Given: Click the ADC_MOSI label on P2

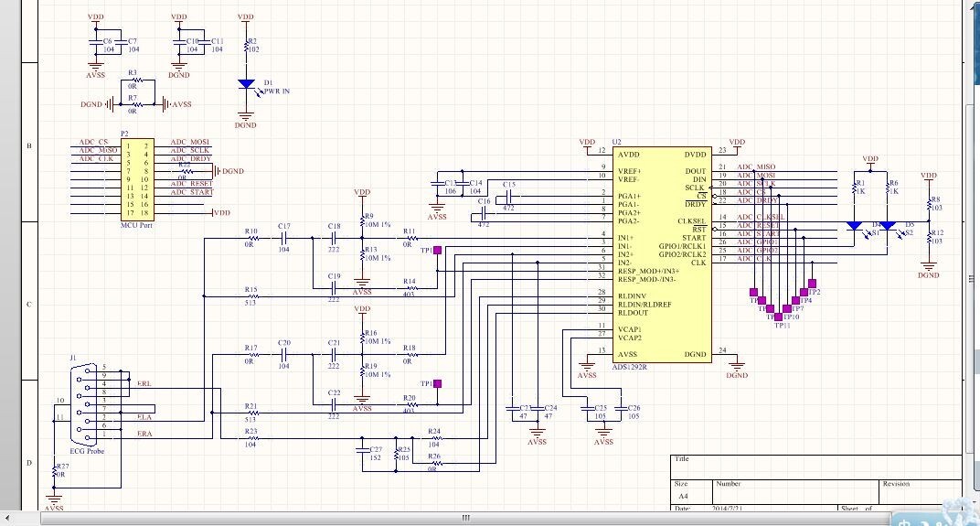Looking at the screenshot, I should [x=190, y=142].
